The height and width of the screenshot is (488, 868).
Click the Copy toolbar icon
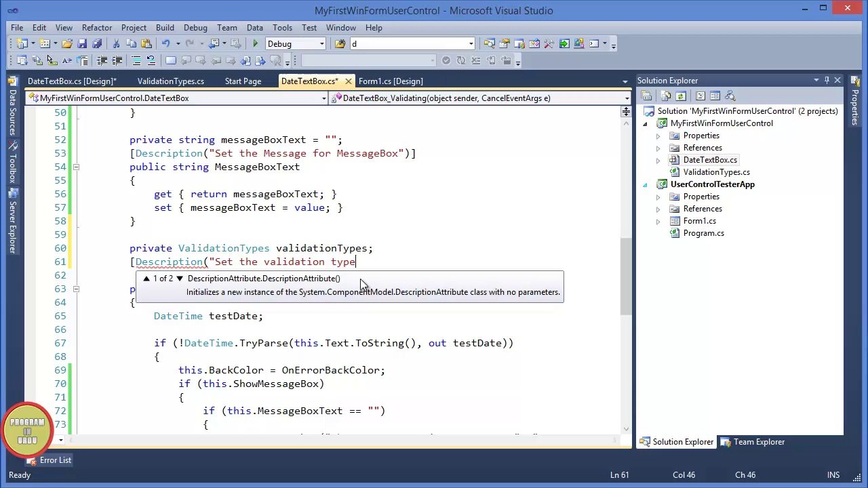click(x=131, y=44)
